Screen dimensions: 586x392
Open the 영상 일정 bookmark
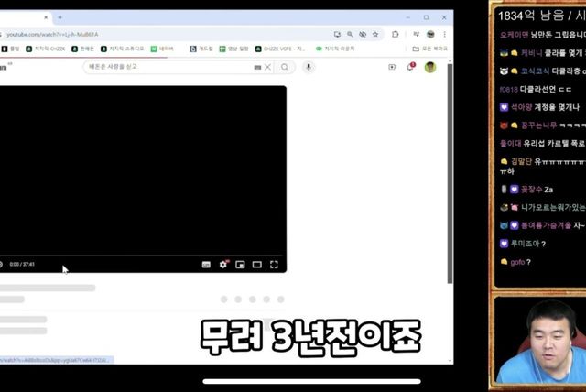pyautogui.click(x=234, y=49)
